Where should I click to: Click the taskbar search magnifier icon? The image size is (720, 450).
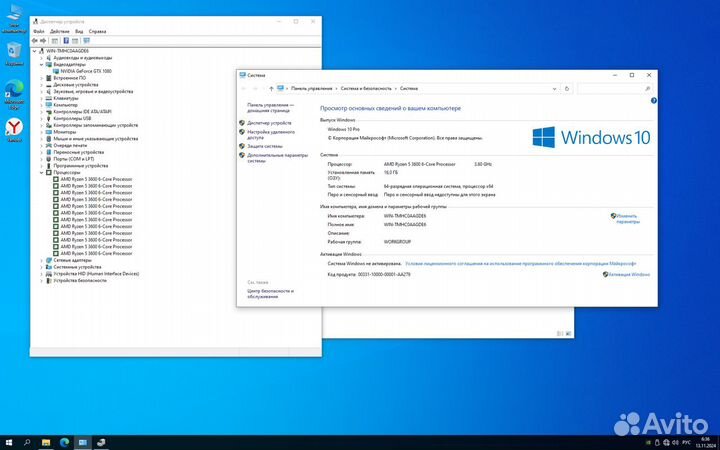click(27, 441)
